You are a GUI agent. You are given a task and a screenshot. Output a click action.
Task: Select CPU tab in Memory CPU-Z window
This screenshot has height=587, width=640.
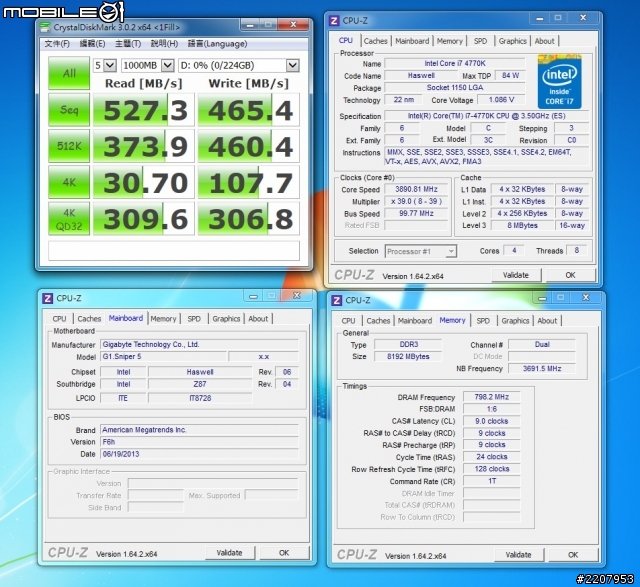pyautogui.click(x=348, y=321)
